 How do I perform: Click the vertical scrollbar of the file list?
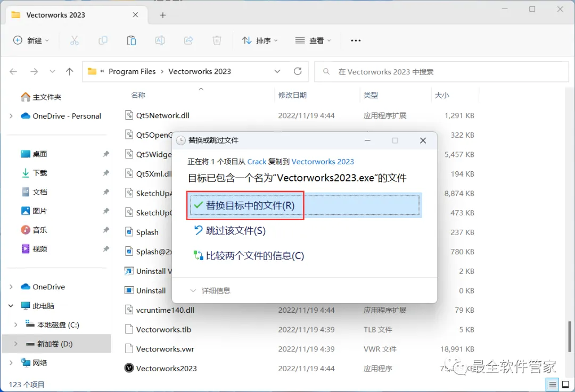pyautogui.click(x=569, y=336)
